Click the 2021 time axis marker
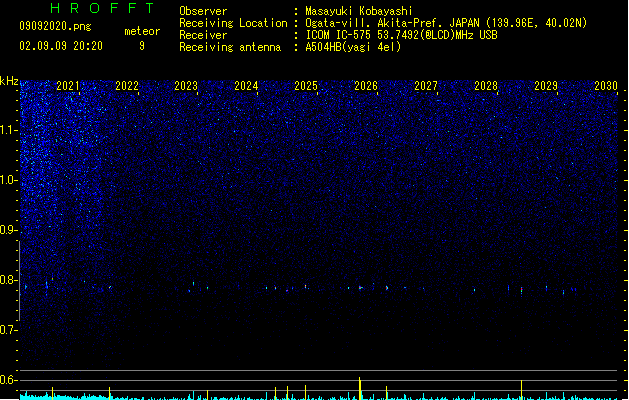The image size is (629, 400). pyautogui.click(x=67, y=85)
